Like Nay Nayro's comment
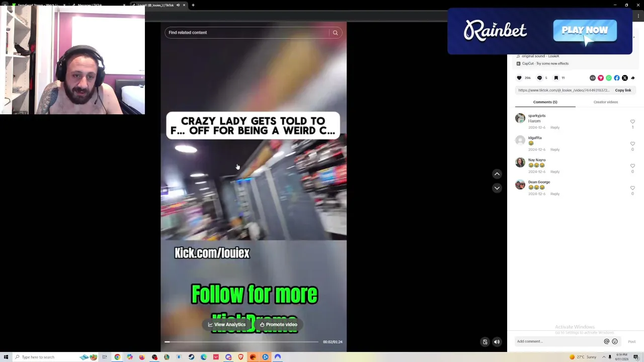 [x=633, y=166]
